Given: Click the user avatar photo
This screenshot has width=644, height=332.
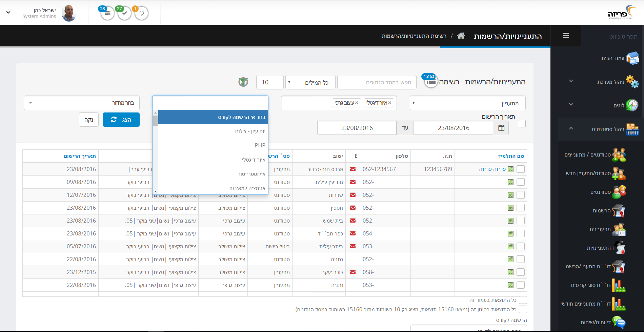Looking at the screenshot, I should tap(69, 13).
